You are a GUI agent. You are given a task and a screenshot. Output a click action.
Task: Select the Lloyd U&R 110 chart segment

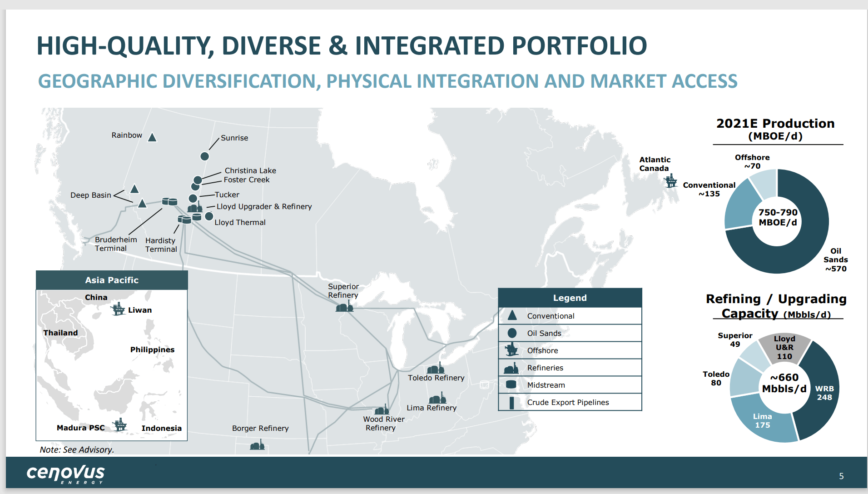click(x=785, y=348)
